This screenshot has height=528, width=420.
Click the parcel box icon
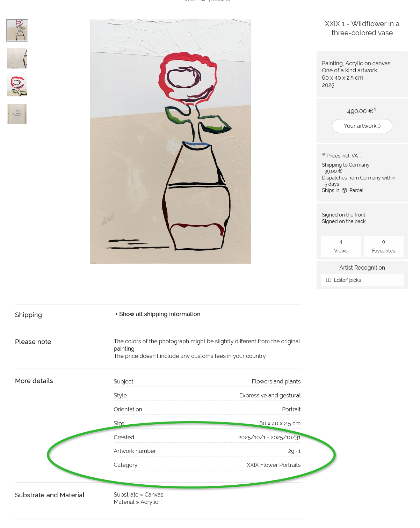[344, 190]
